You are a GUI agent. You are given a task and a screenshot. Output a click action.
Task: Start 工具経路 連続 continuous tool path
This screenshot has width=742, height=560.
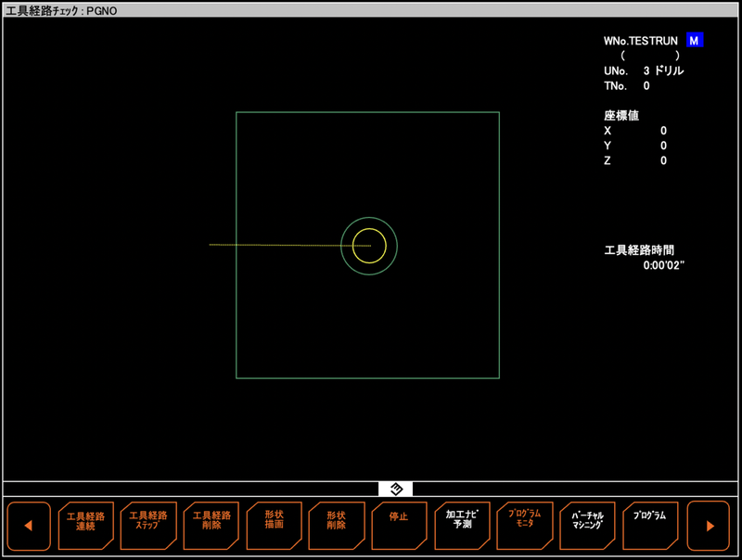pyautogui.click(x=85, y=526)
